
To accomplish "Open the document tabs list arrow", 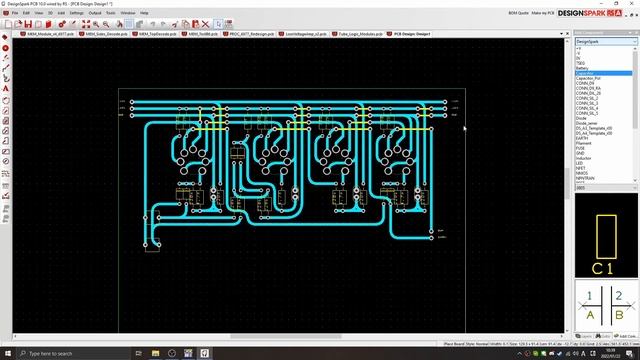I will point(561,34).
